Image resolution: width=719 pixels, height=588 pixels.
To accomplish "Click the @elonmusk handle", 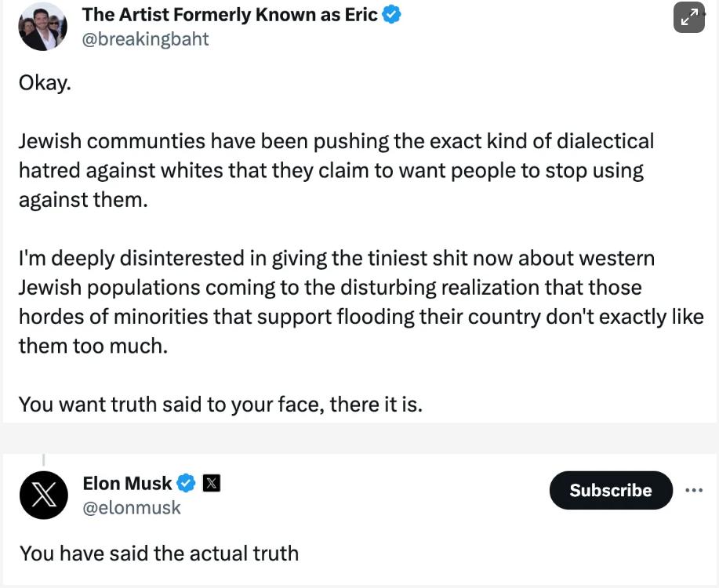I will tap(132, 508).
